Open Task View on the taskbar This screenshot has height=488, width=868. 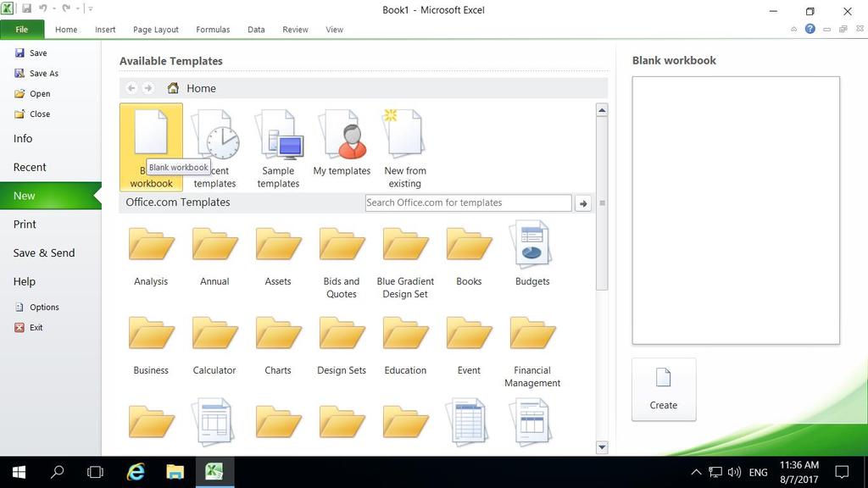95,472
